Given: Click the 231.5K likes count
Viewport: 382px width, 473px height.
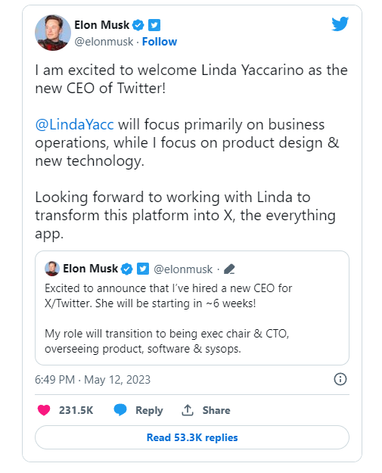Looking at the screenshot, I should tap(76, 410).
